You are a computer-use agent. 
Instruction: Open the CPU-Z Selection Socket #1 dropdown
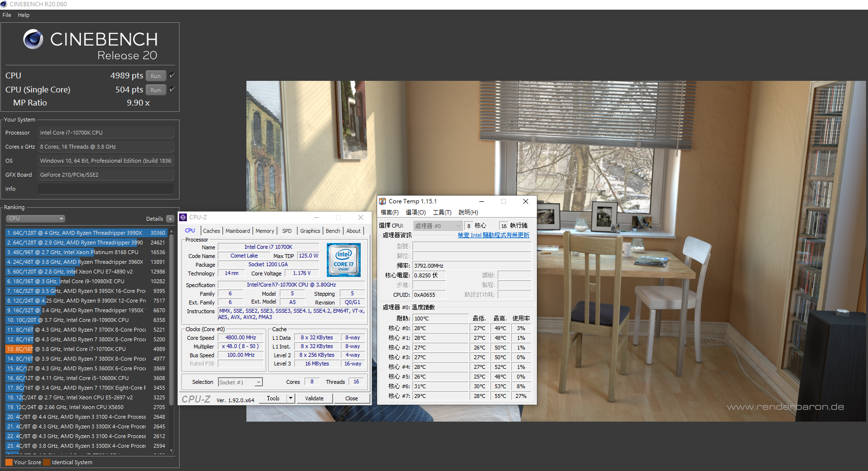click(x=241, y=382)
